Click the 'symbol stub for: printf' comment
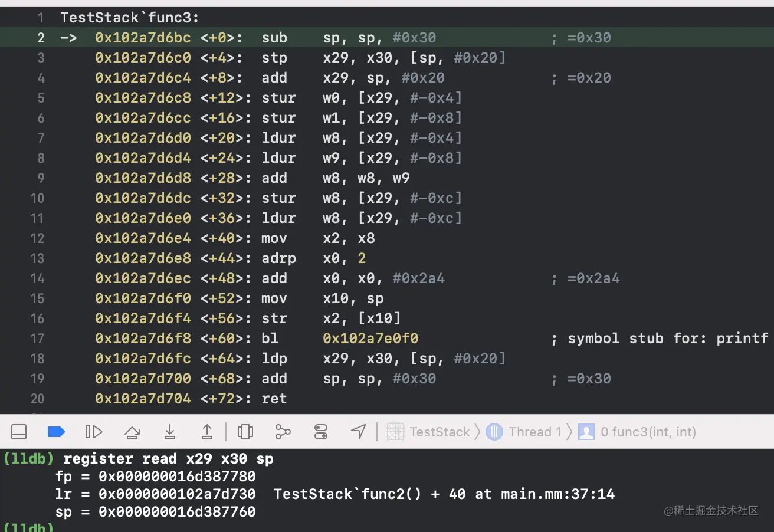 660,339
